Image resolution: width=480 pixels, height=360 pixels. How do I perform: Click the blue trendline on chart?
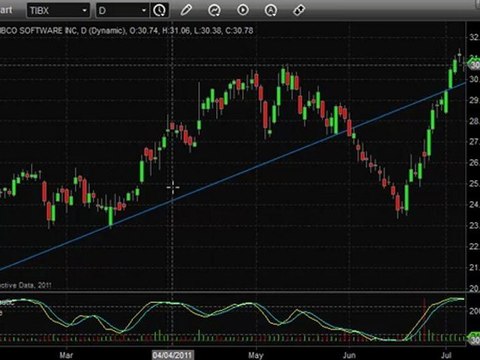click(233, 176)
